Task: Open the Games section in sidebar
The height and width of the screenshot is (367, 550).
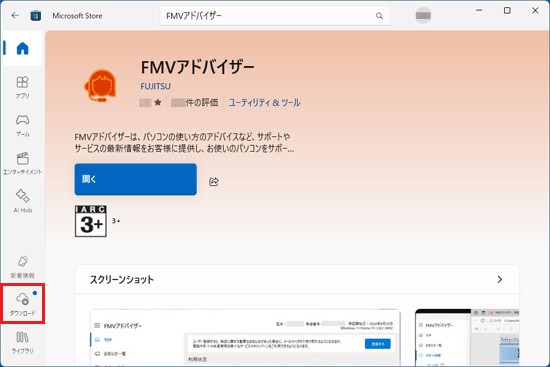Action: [x=22, y=125]
